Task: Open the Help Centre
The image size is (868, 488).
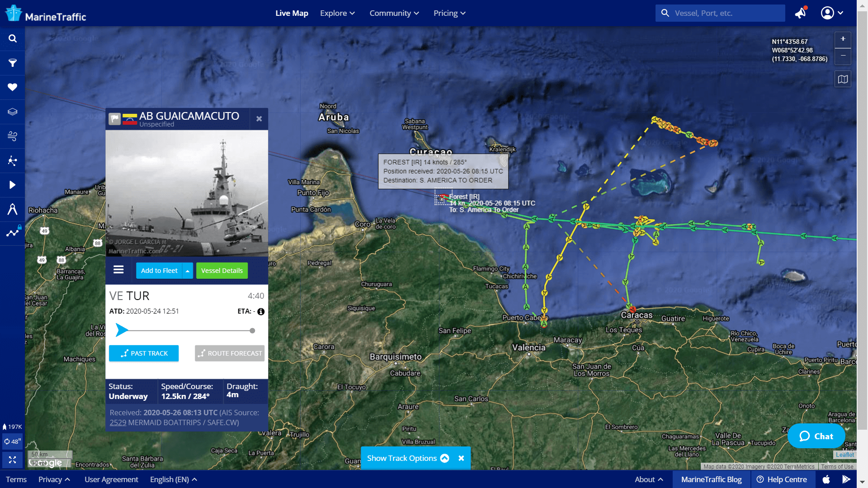Action: pos(782,479)
